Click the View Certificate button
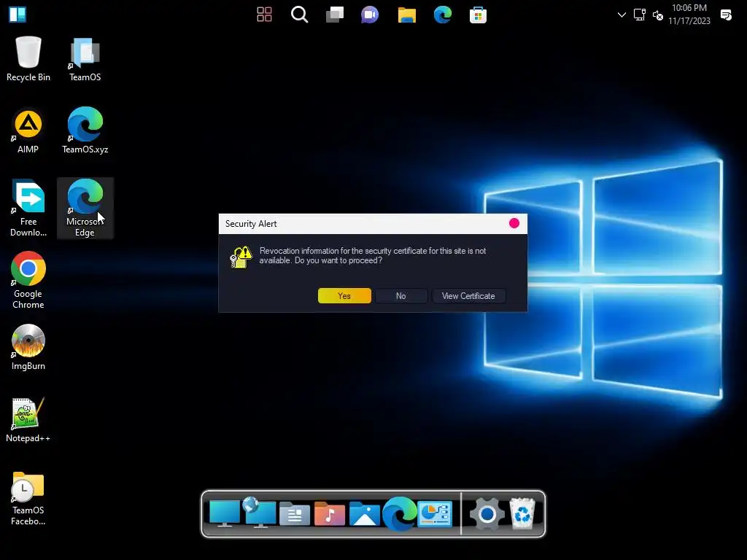The width and height of the screenshot is (747, 560). point(468,296)
